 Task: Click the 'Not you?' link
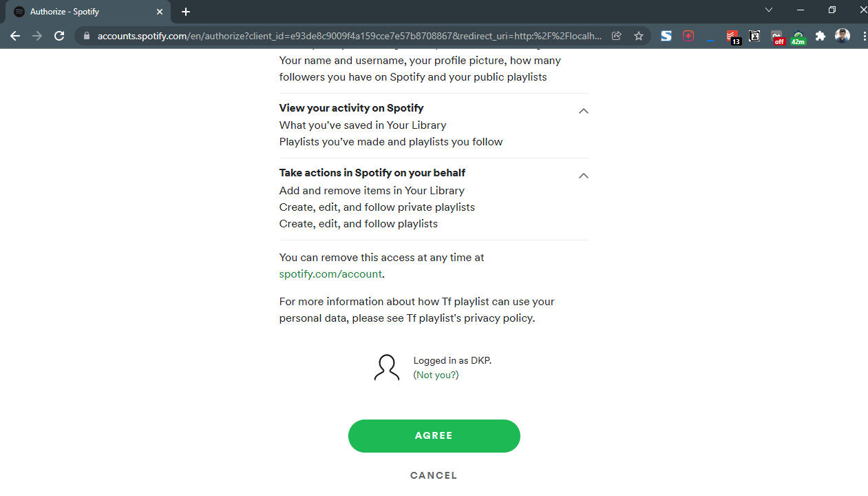(x=436, y=375)
